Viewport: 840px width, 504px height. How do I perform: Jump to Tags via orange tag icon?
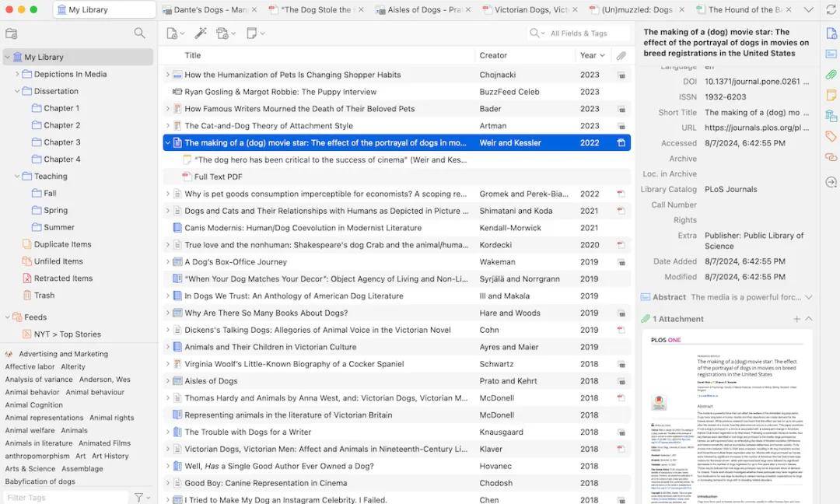(x=831, y=136)
